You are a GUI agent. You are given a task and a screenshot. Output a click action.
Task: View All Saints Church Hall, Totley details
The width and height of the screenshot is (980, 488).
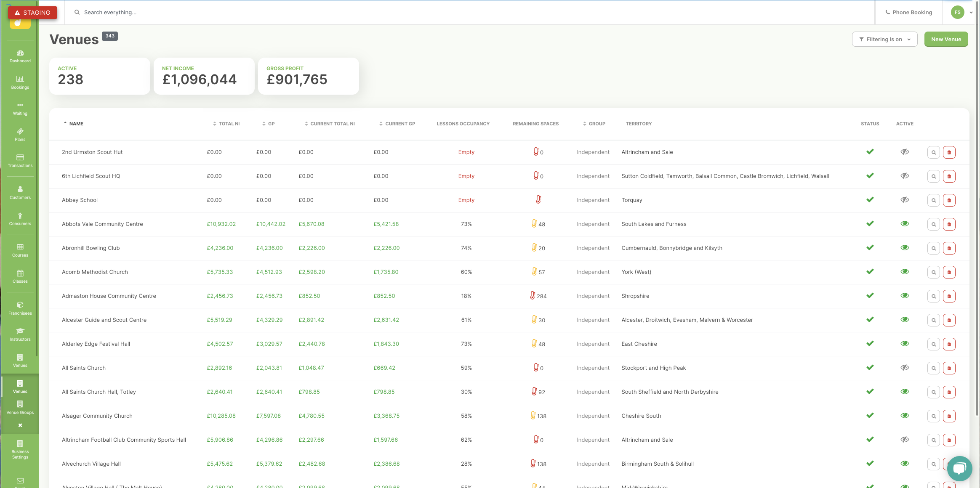pos(934,392)
